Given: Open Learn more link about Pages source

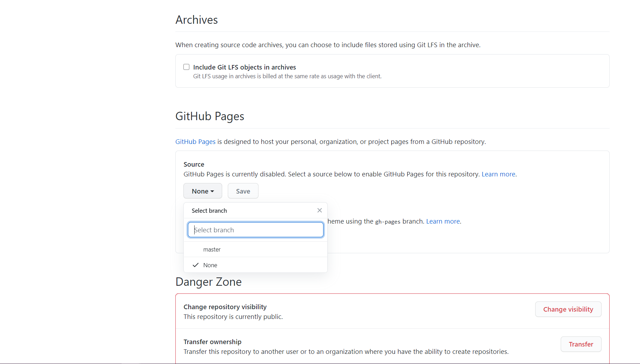Looking at the screenshot, I should (x=499, y=174).
